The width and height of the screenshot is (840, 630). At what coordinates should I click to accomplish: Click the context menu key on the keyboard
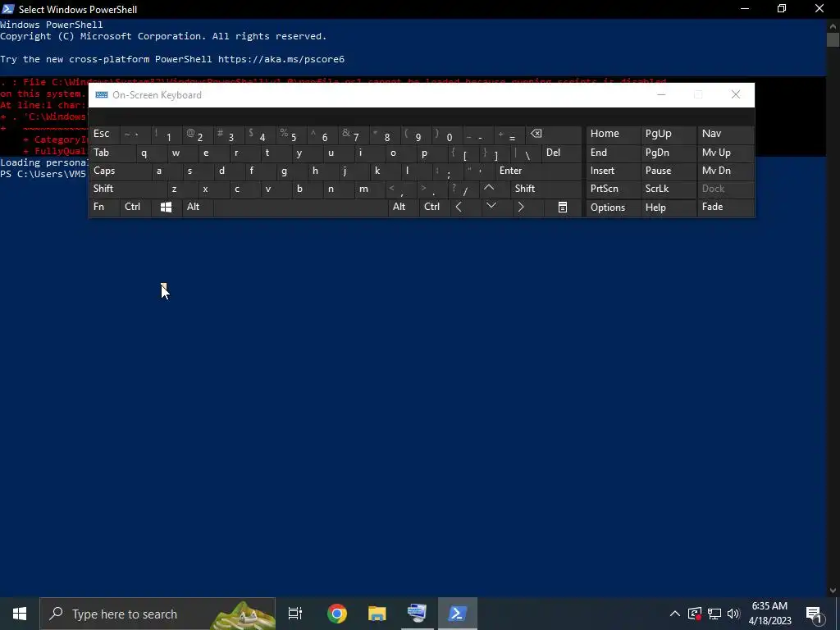click(563, 208)
